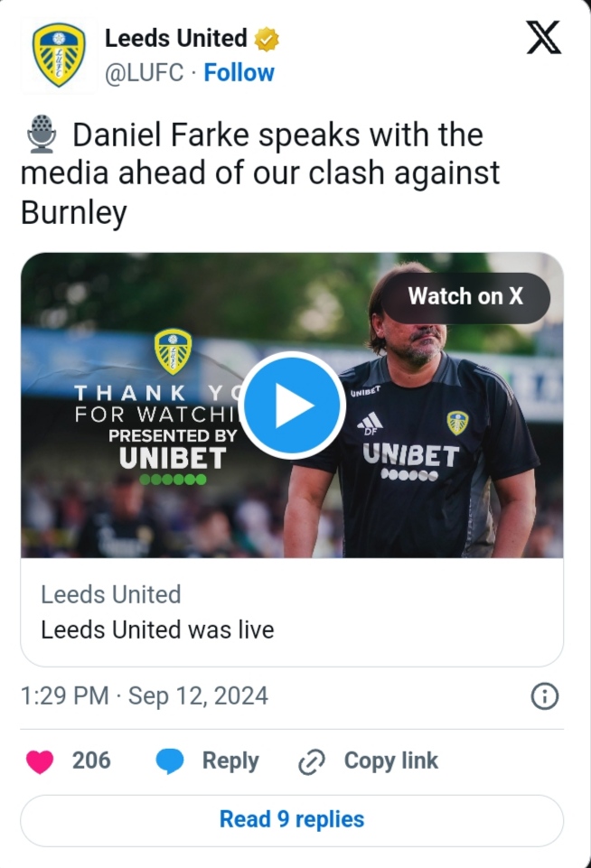The image size is (591, 868).
Task: Like the tweet with the heart icon
Action: (x=40, y=761)
